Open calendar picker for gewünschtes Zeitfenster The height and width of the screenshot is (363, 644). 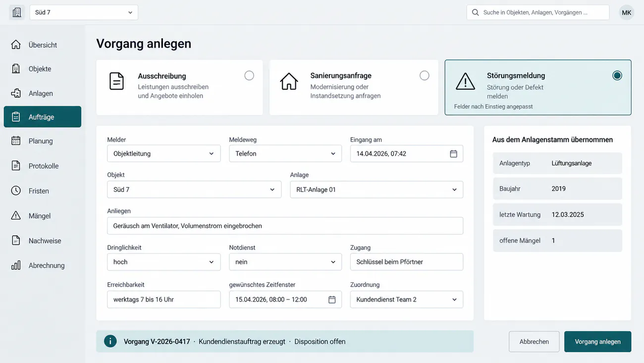click(x=332, y=300)
